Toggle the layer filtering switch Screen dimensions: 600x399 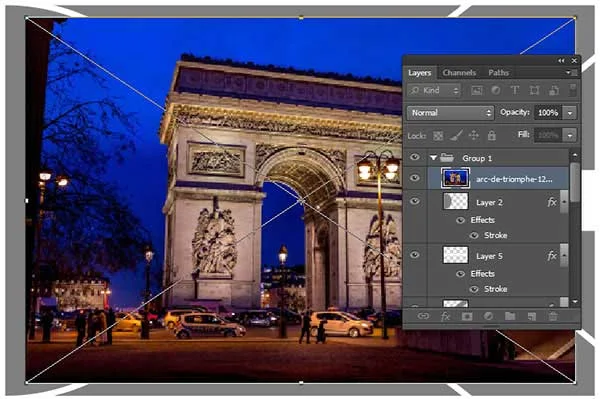pos(572,90)
